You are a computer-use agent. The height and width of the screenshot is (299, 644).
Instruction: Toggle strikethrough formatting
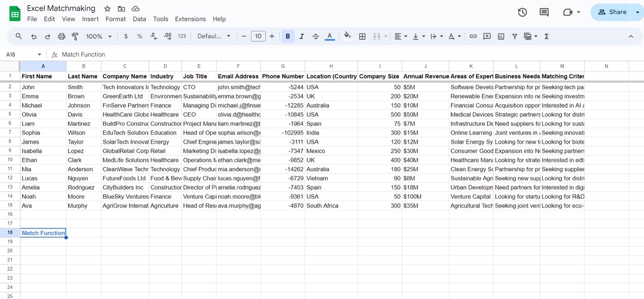point(316,36)
